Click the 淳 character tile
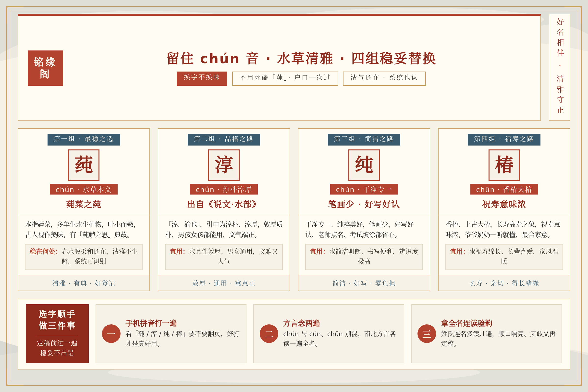This screenshot has height=392, width=588. pos(224,165)
